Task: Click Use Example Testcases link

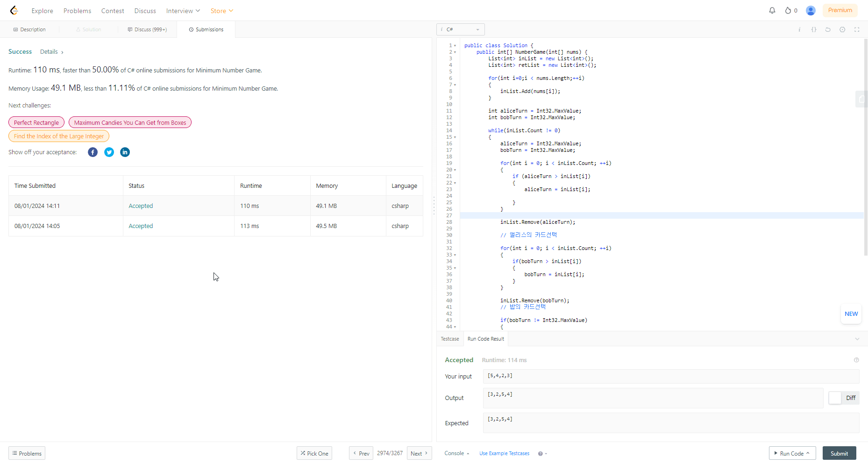Action: [x=504, y=453]
